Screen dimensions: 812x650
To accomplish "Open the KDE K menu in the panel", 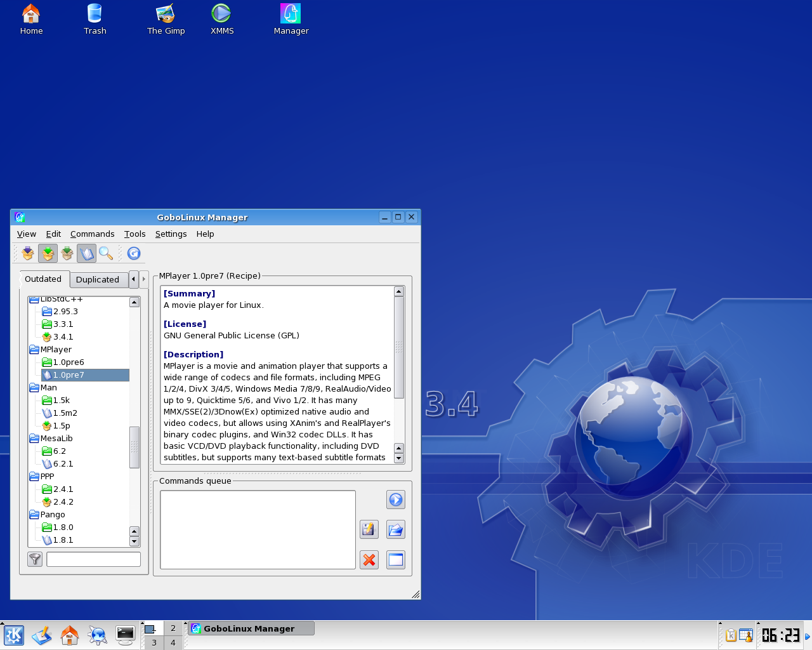I will (14, 635).
